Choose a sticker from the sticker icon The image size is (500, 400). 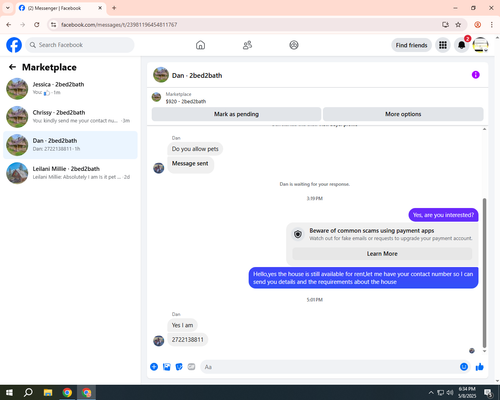pos(179,367)
